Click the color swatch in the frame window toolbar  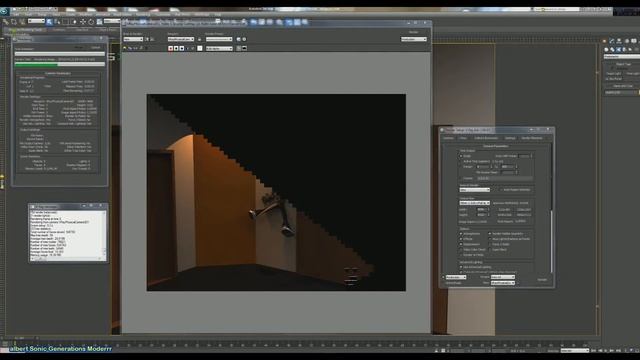click(200, 48)
